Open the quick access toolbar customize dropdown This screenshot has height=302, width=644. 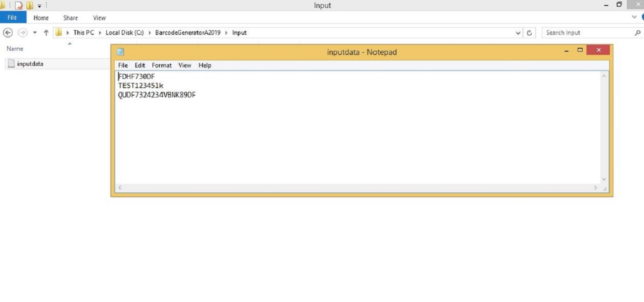(x=39, y=6)
